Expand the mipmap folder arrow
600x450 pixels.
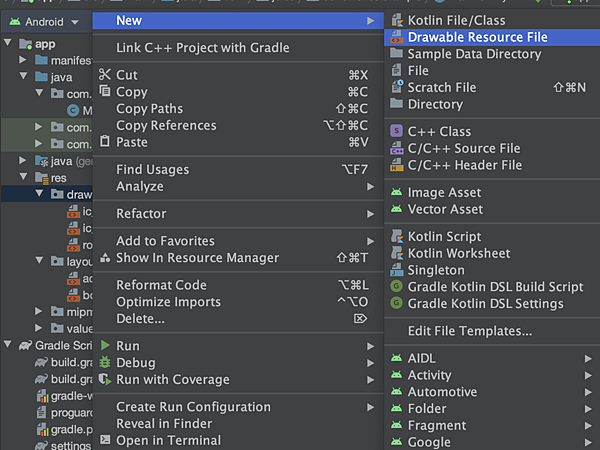[x=38, y=311]
